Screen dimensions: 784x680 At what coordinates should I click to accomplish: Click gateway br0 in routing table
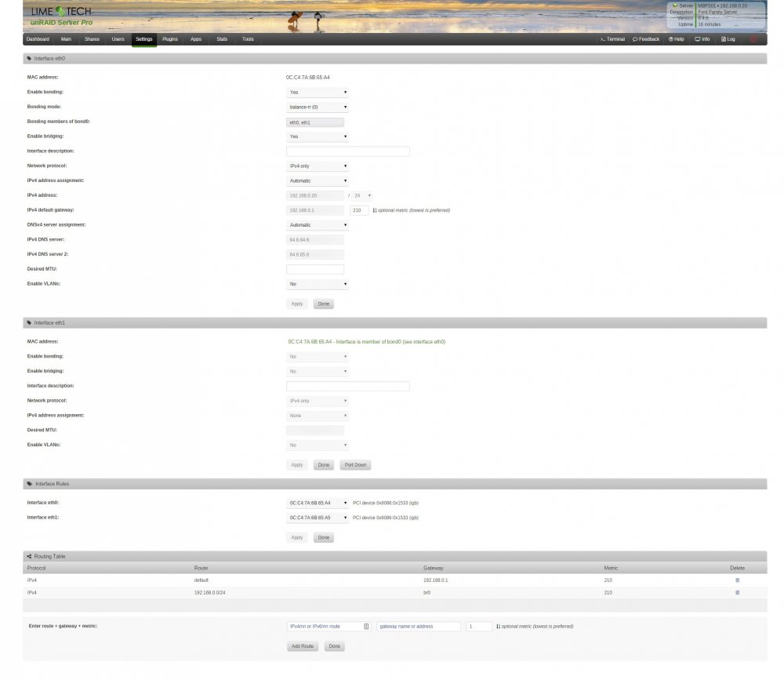426,593
